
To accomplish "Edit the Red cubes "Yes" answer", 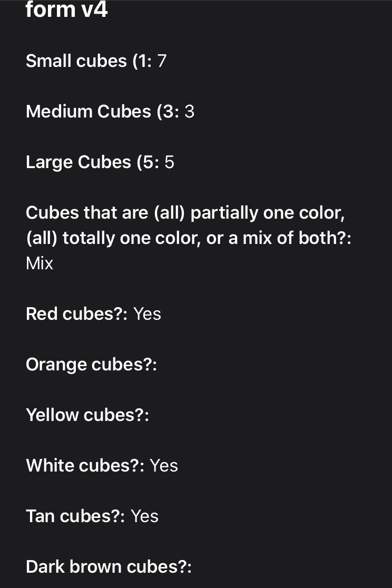I will coord(147,314).
